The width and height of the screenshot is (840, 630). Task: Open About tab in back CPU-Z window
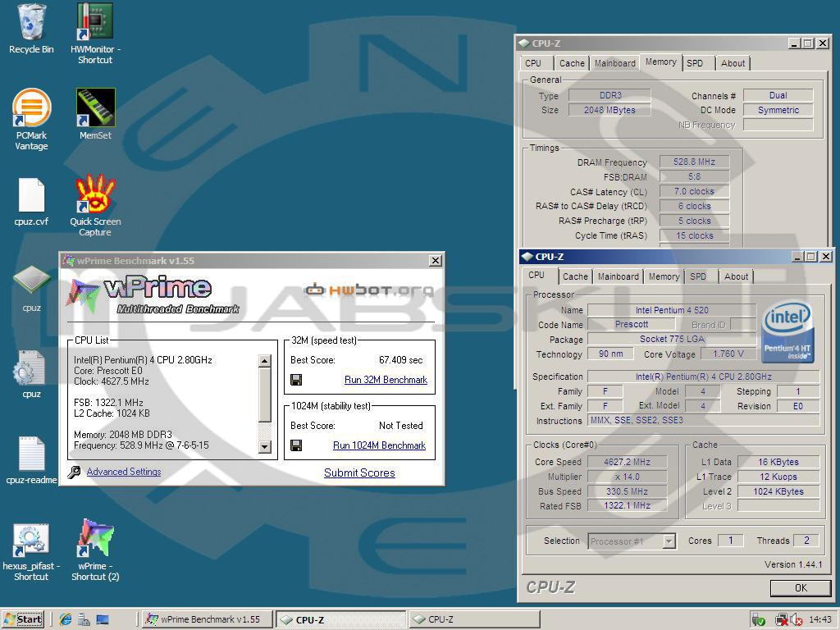pyautogui.click(x=733, y=63)
